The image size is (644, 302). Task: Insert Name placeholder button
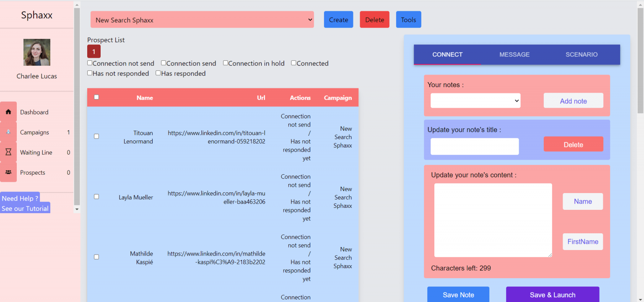pyautogui.click(x=583, y=201)
